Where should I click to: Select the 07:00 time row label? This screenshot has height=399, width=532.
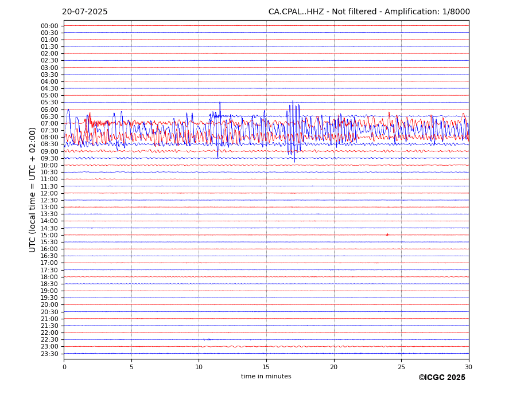[x=49, y=123]
